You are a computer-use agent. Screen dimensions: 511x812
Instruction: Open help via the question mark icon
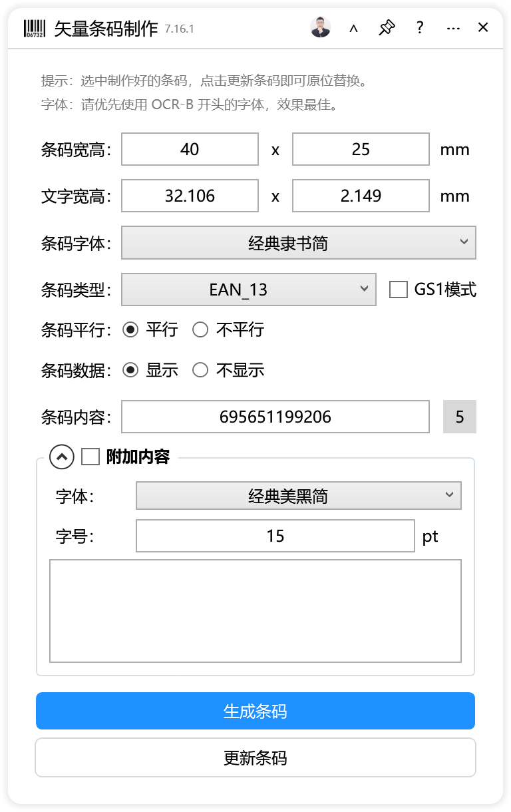(x=420, y=27)
